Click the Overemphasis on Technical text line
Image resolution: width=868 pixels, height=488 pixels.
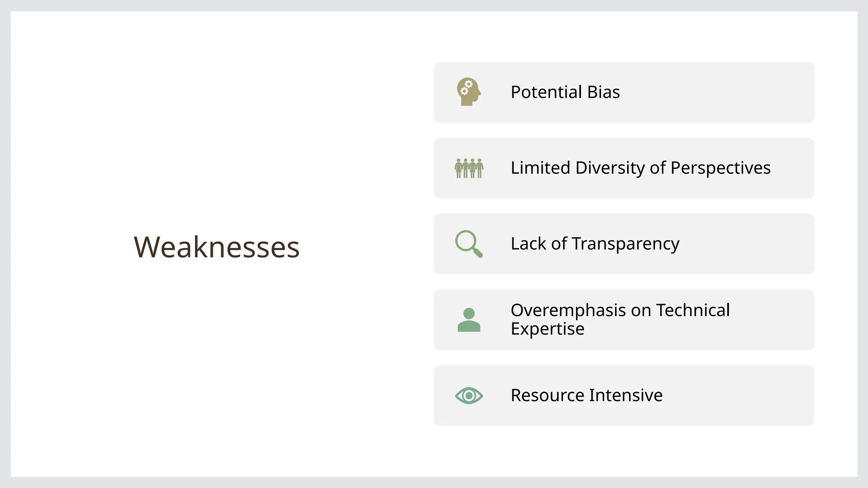click(620, 311)
